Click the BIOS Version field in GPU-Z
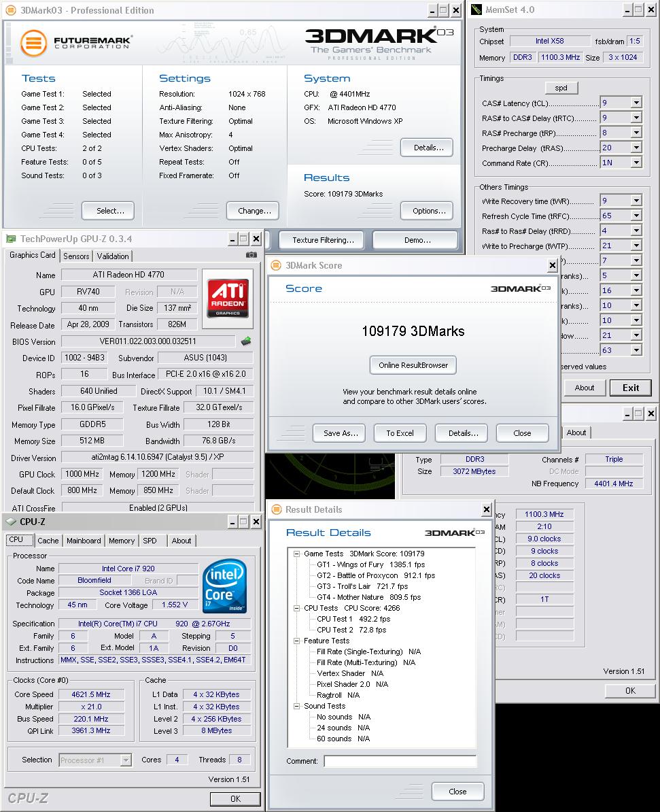 [x=149, y=341]
